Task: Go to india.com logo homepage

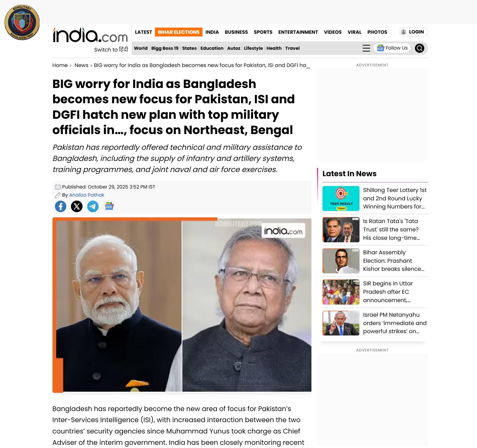Action: [x=90, y=35]
